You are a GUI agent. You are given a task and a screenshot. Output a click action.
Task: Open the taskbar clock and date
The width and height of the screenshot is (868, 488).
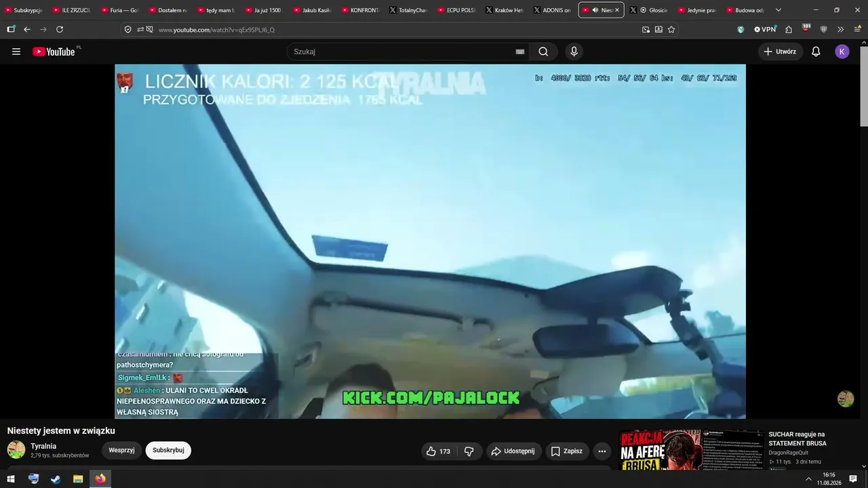(x=829, y=479)
